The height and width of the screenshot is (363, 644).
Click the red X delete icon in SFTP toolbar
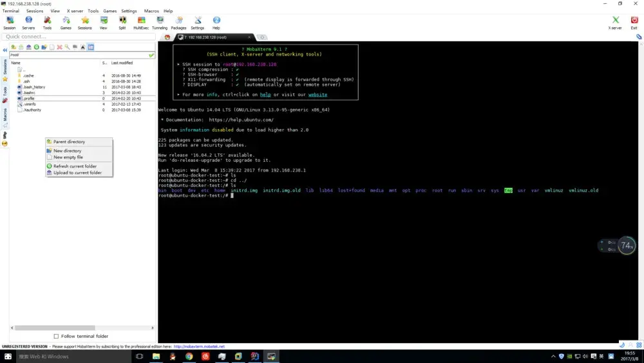(x=59, y=47)
